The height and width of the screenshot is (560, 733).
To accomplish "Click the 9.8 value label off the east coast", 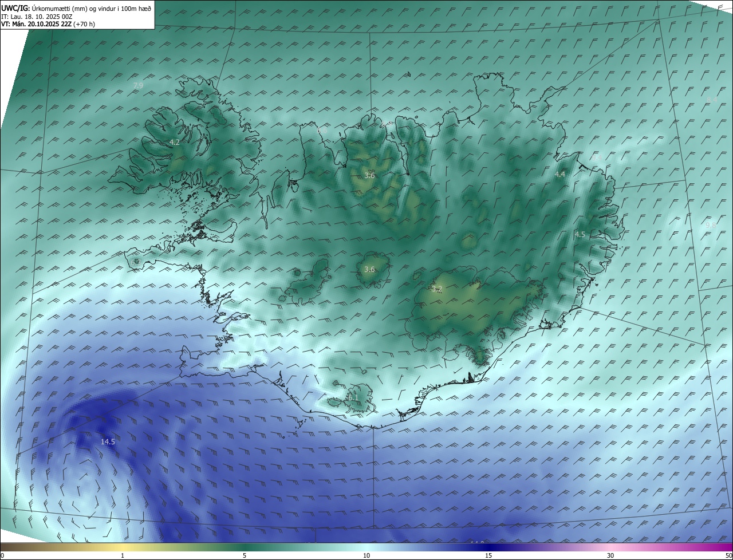I will coord(711,225).
